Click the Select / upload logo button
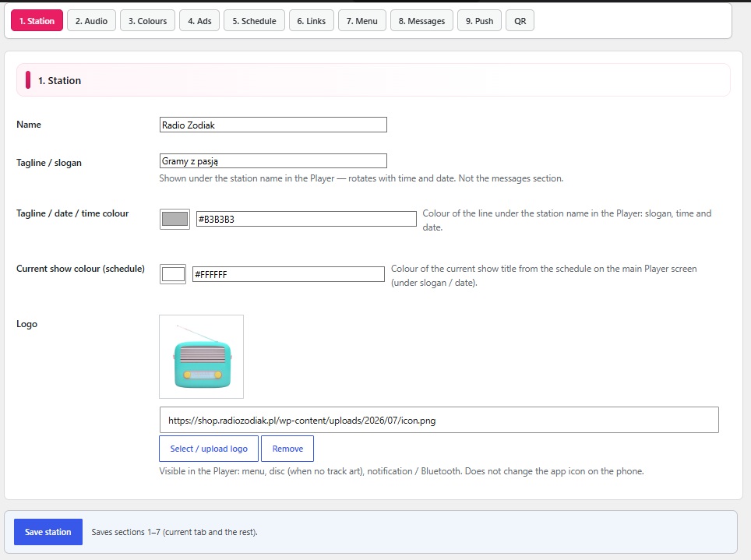 point(209,449)
